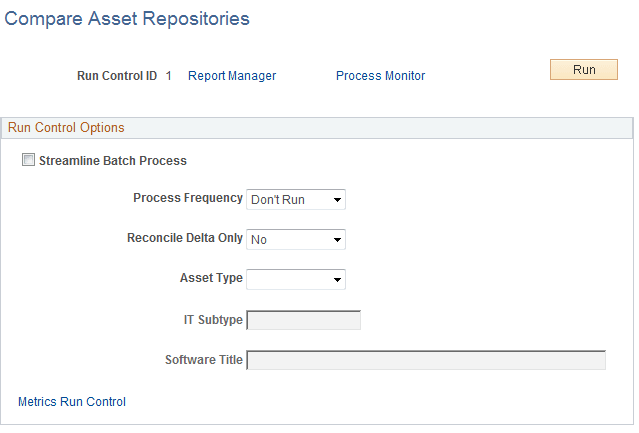This screenshot has height=433, width=639.
Task: Click the Asset Type field label
Action: [x=211, y=278]
